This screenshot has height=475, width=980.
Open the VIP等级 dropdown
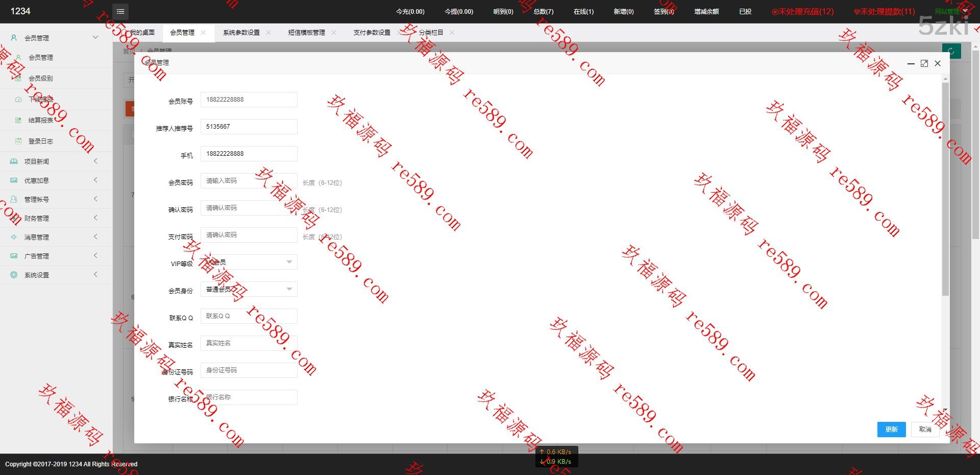click(x=249, y=262)
